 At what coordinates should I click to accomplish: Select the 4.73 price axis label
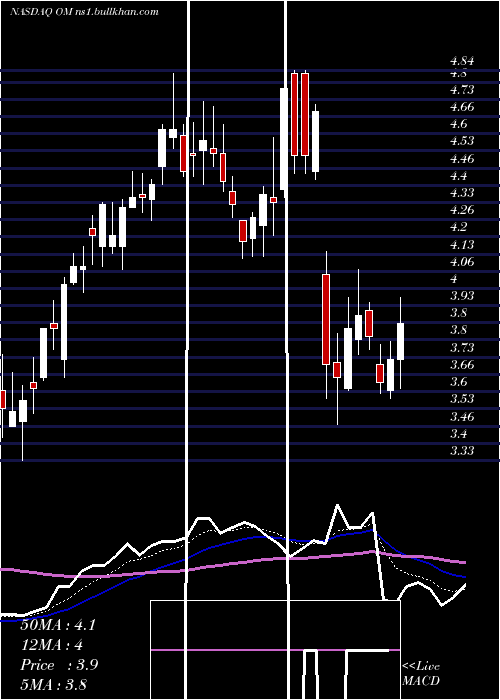coord(462,90)
